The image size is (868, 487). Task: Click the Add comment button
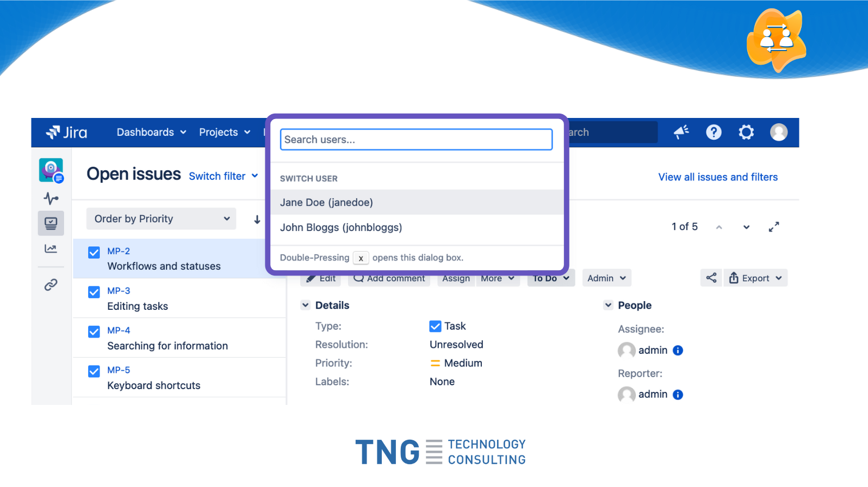click(389, 279)
